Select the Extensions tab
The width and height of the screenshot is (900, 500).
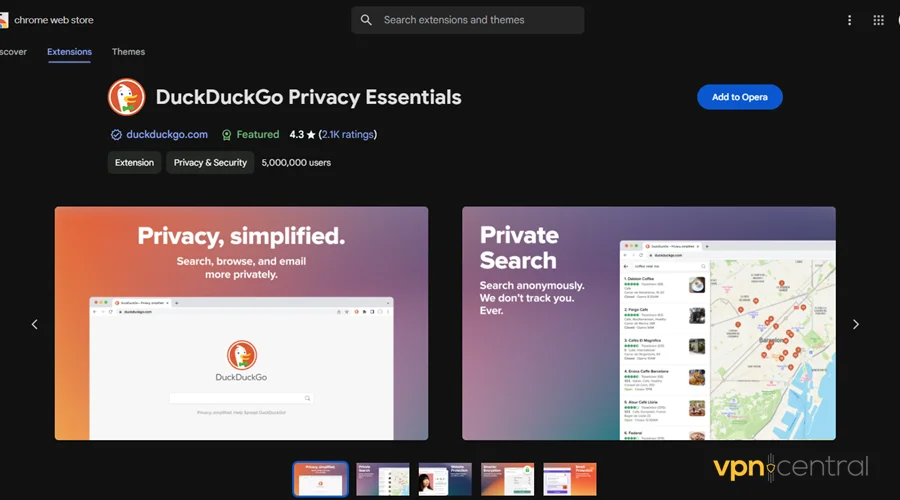coord(69,52)
